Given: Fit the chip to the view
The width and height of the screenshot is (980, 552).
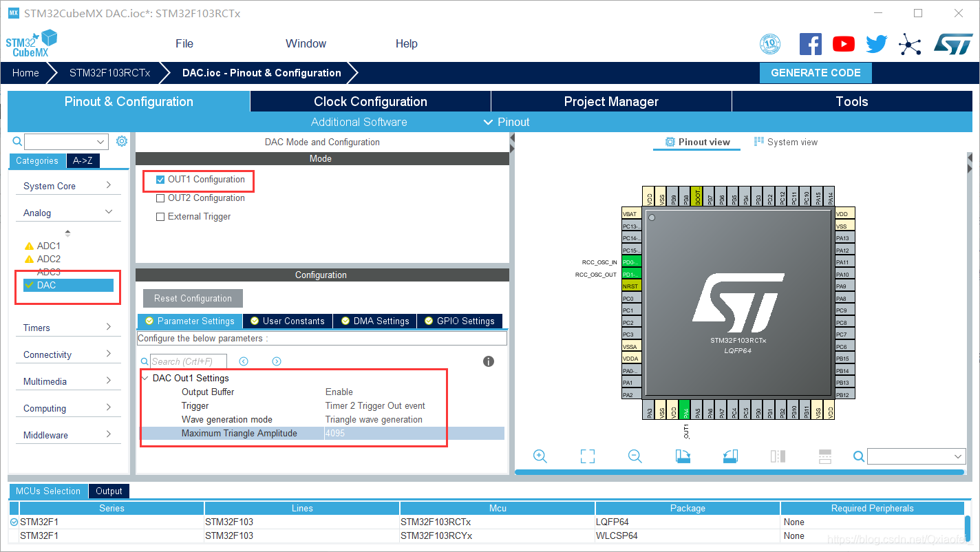Looking at the screenshot, I should coord(587,456).
